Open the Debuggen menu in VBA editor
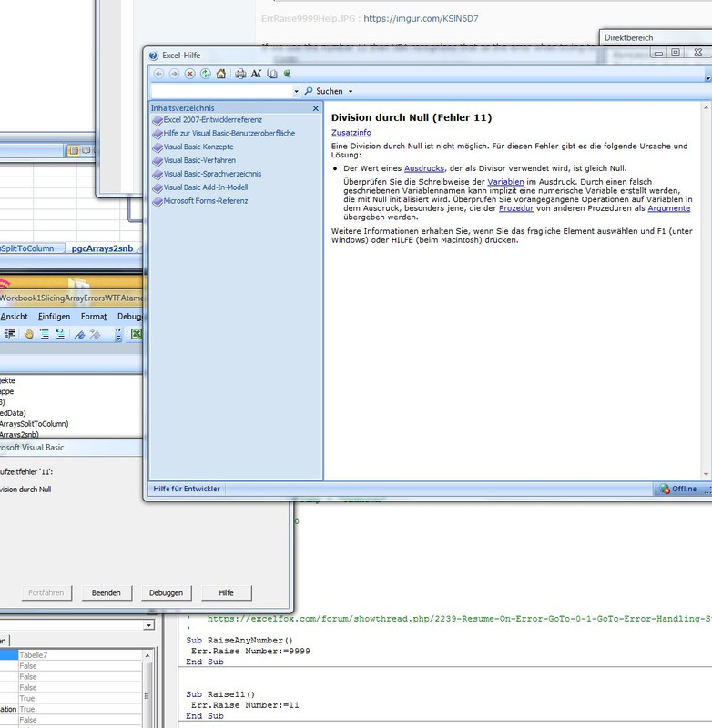The height and width of the screenshot is (728, 712). tap(129, 317)
